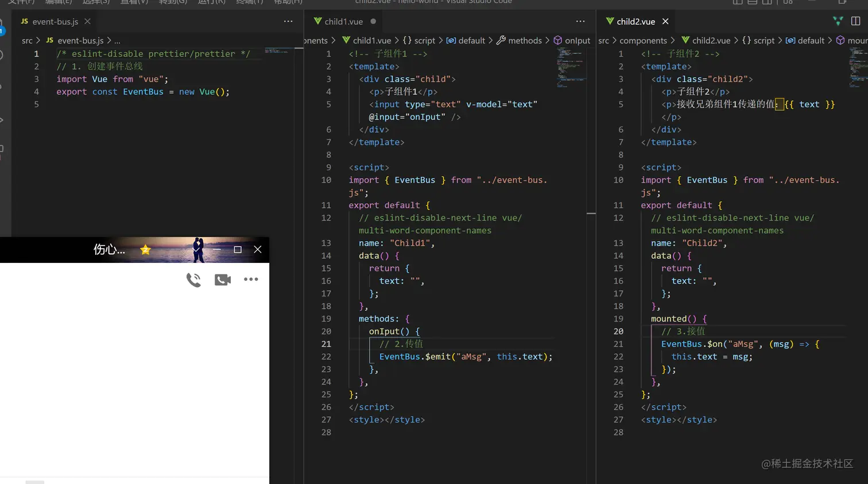Switch to the event-bus.js editor tab
The width and height of the screenshot is (868, 484).
(x=55, y=21)
